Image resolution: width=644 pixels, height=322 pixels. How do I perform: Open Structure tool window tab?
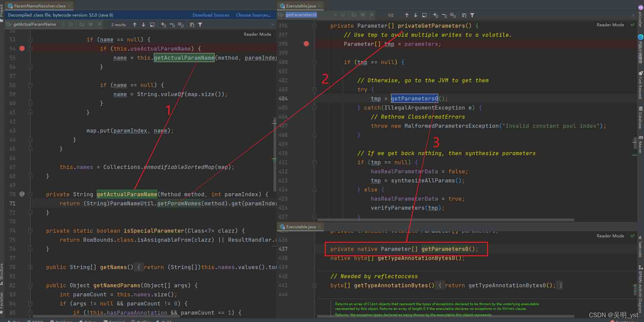(2, 274)
